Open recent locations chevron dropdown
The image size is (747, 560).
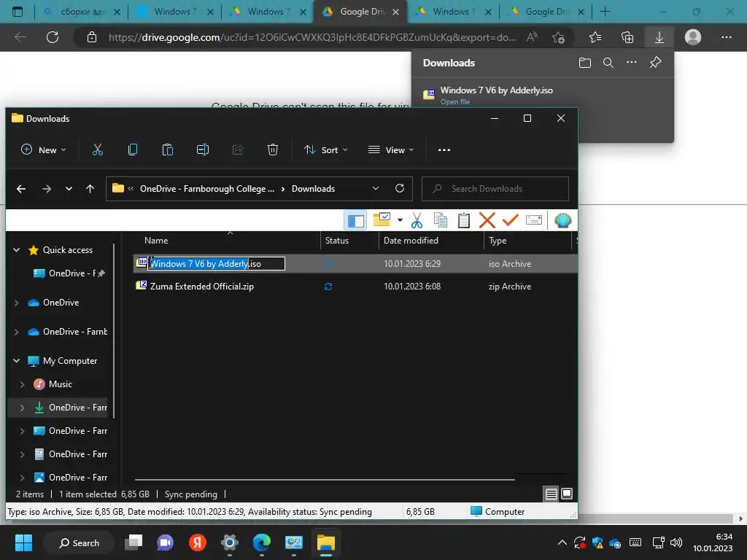click(x=69, y=189)
